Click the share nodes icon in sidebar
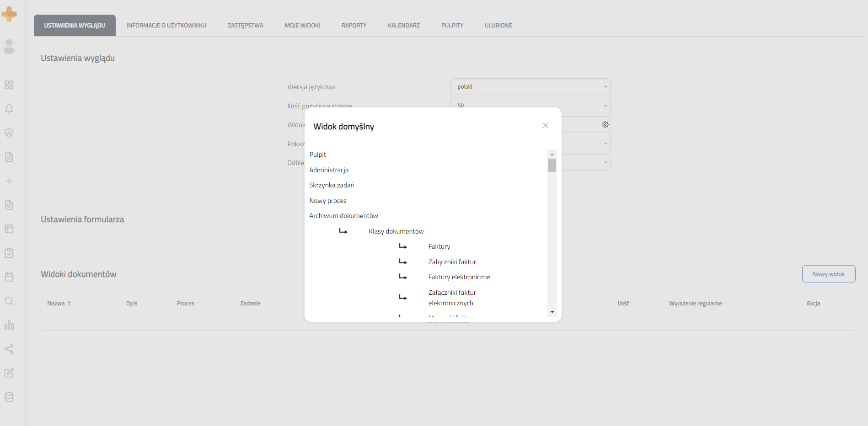Viewport: 868px width, 426px height. pos(9,349)
